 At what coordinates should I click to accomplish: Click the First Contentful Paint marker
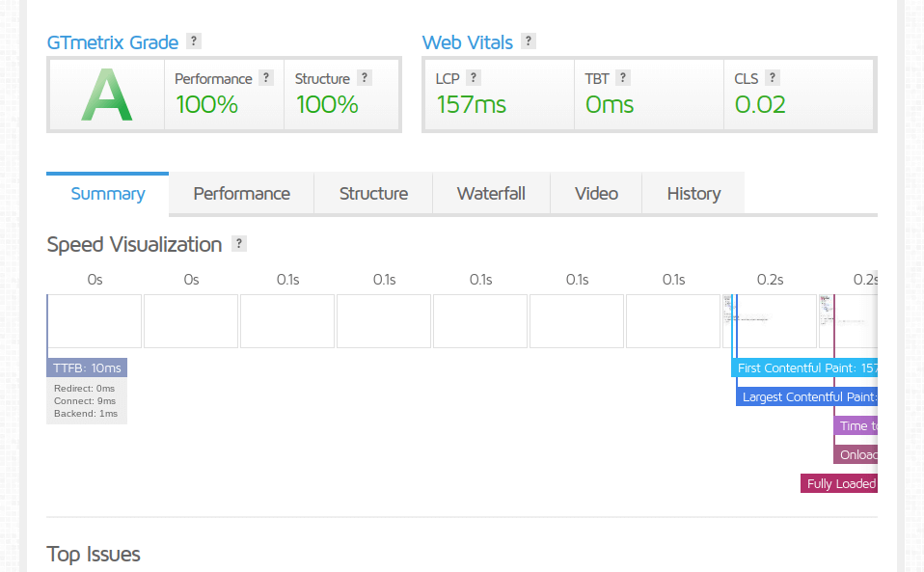coord(805,368)
